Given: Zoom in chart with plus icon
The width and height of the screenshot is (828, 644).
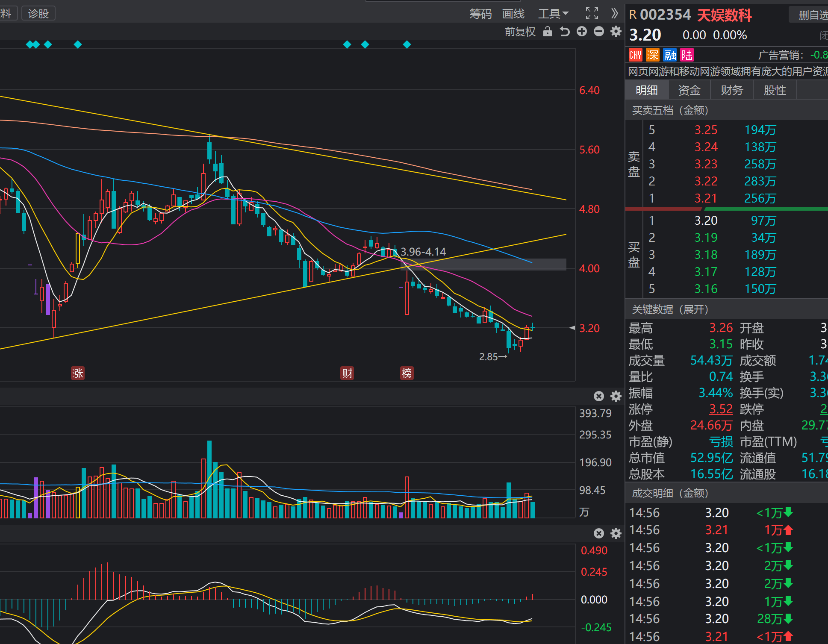Looking at the screenshot, I should coord(582,32).
